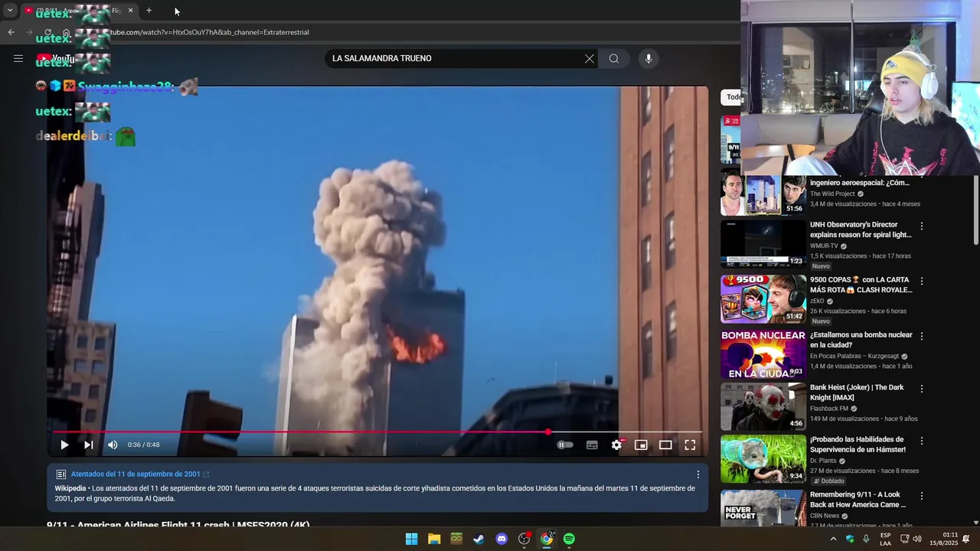
Task: Open Wikipedia link Atentados del 11 de septiembre
Action: pyautogui.click(x=136, y=474)
